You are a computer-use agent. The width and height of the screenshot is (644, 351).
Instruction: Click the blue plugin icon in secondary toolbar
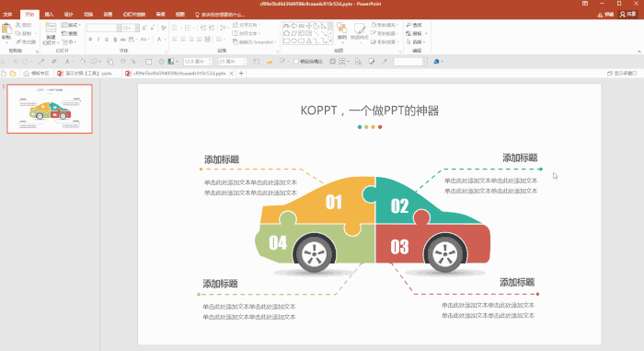pyautogui.click(x=436, y=62)
